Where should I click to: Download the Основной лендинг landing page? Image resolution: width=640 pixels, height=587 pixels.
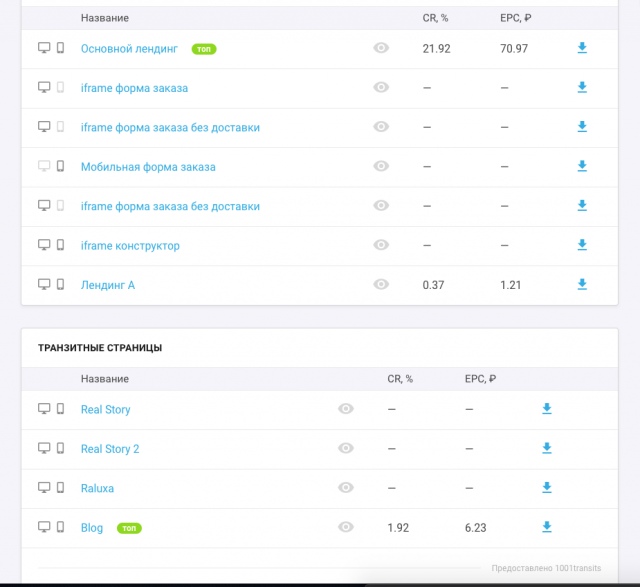coord(582,48)
